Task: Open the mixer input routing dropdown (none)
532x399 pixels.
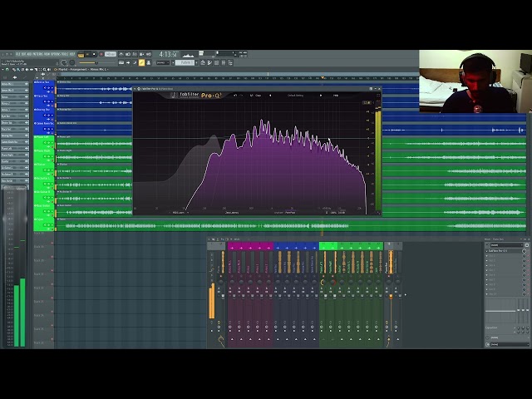Action: (507, 244)
